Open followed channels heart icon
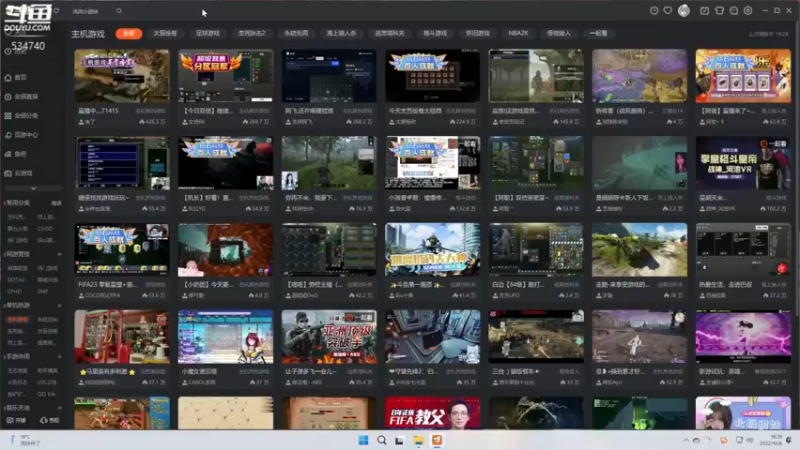The width and height of the screenshot is (800, 450). point(667,10)
